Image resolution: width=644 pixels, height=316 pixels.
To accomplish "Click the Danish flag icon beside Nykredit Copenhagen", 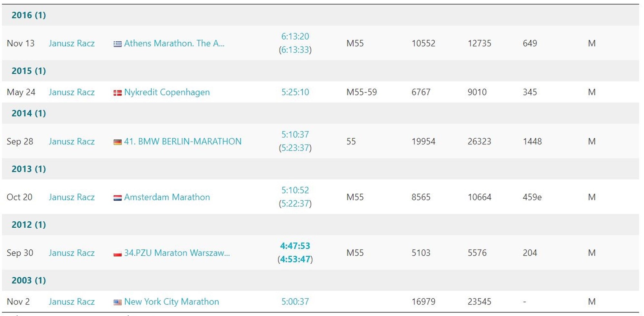I will tap(118, 93).
